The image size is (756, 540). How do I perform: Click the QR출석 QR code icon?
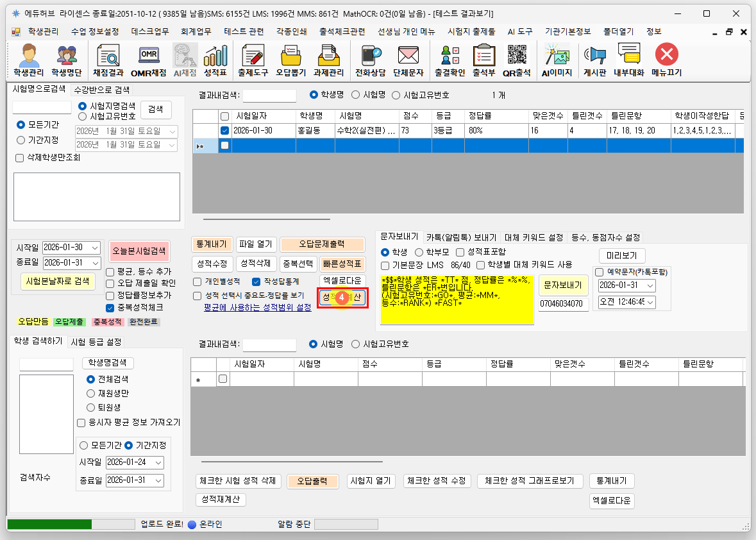click(x=516, y=61)
